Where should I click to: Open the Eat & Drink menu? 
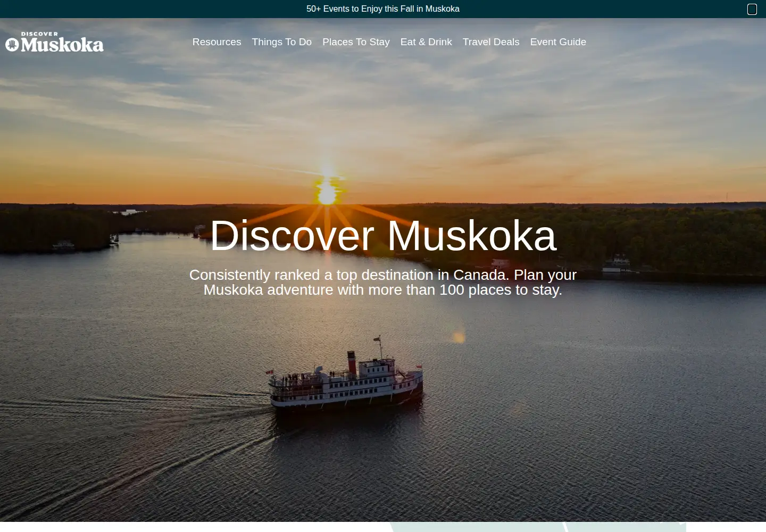coord(426,42)
